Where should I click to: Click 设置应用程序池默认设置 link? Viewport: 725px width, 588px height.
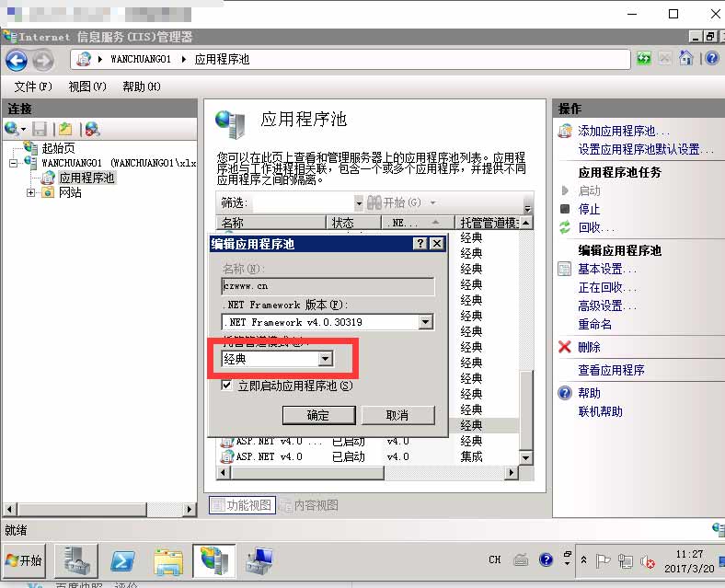point(645,150)
